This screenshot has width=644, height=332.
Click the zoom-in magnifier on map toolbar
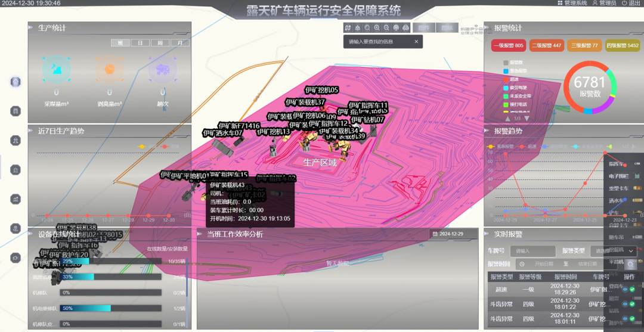pyautogui.click(x=377, y=28)
